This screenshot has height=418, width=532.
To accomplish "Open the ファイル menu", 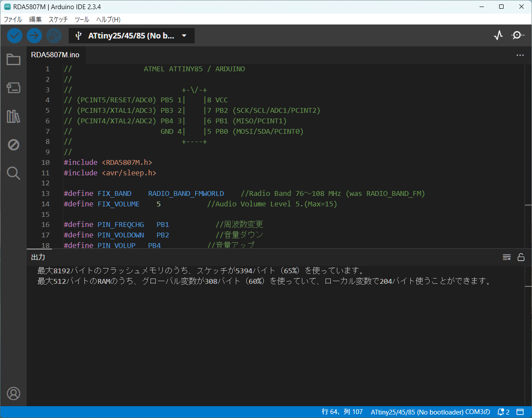I will click(x=13, y=19).
